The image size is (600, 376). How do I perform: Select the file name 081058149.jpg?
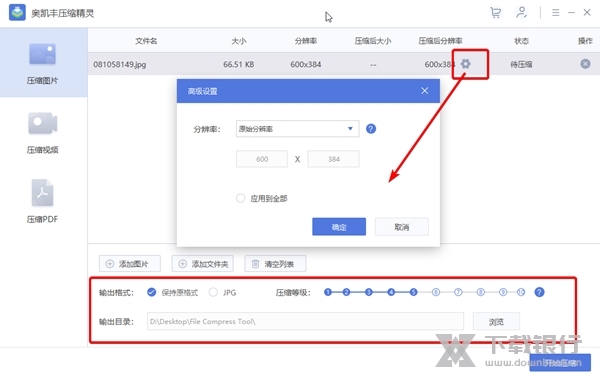tap(120, 64)
